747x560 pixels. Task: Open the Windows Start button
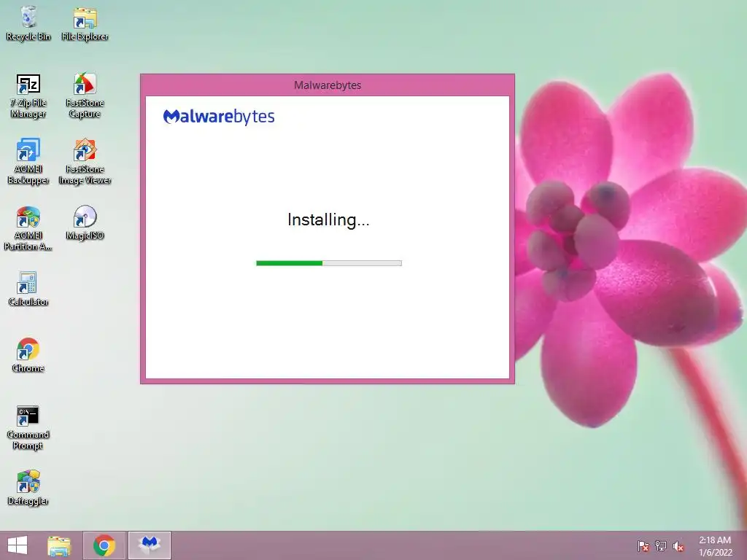click(x=18, y=545)
